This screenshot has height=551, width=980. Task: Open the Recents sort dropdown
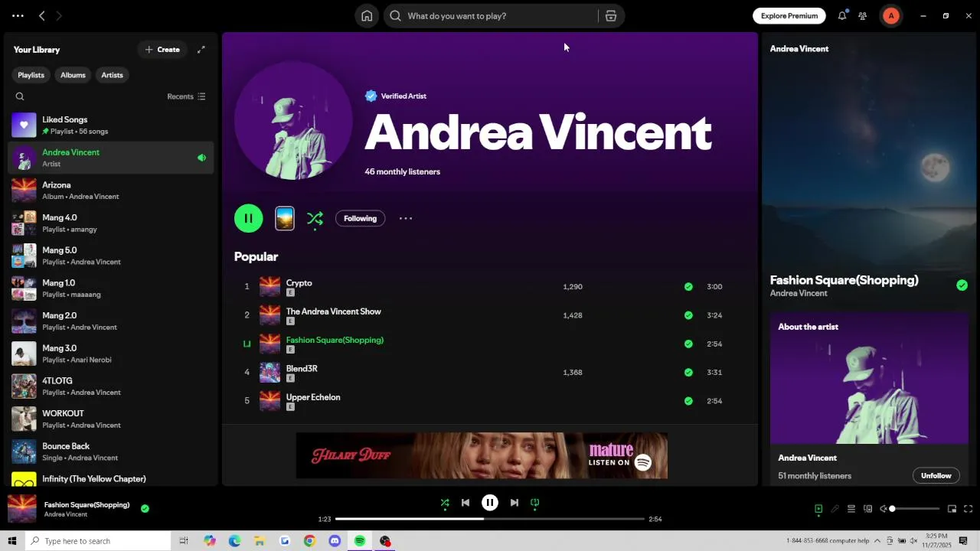pyautogui.click(x=186, y=96)
